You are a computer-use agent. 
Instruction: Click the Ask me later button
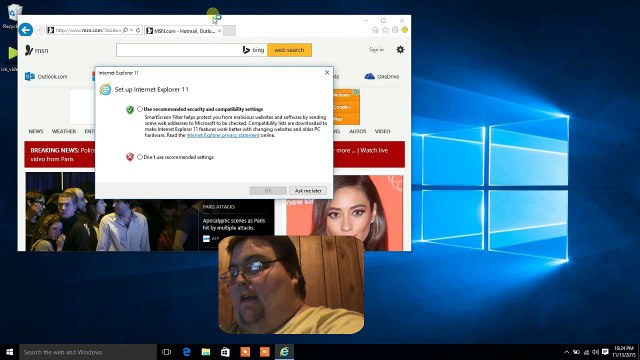pos(308,191)
